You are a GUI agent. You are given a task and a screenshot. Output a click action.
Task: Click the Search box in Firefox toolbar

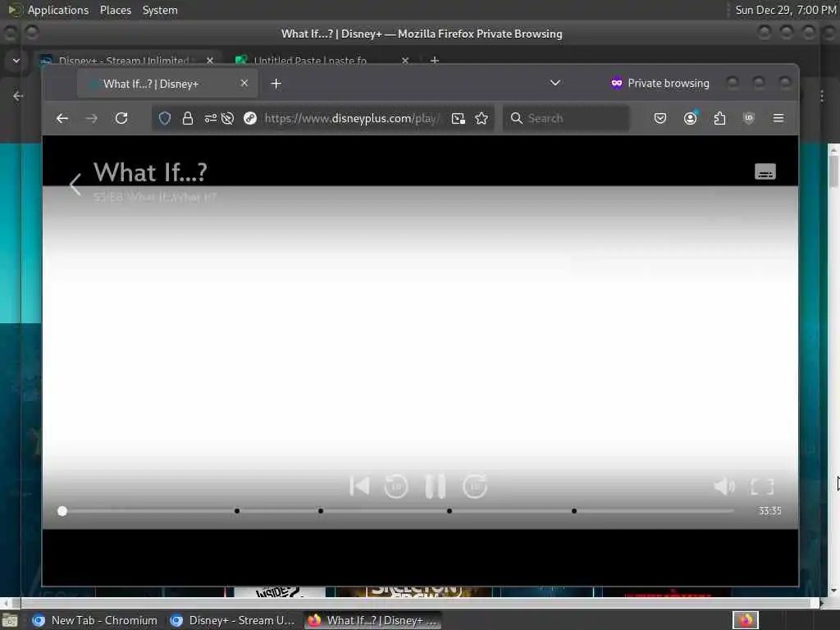[566, 118]
